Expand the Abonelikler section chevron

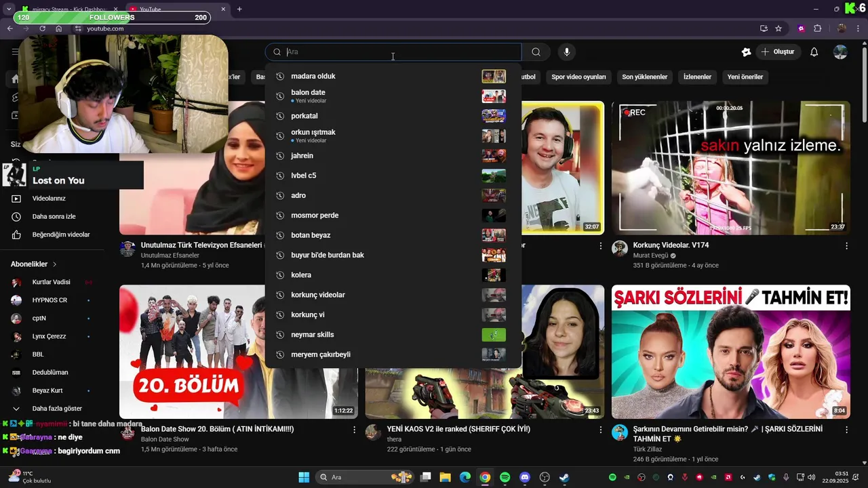(55, 264)
